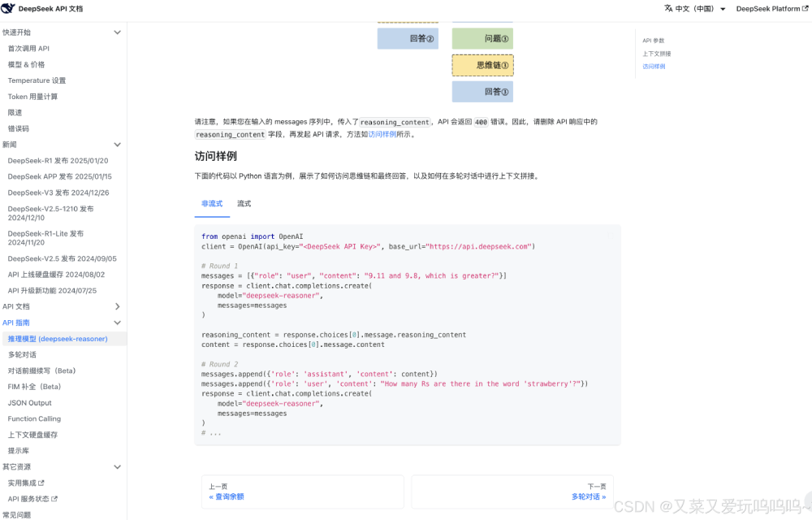
Task: Click the 问题③ diagram box
Action: 482,38
